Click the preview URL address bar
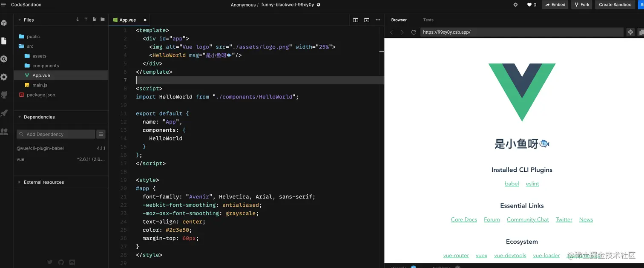Image resolution: width=644 pixels, height=268 pixels. tap(522, 32)
